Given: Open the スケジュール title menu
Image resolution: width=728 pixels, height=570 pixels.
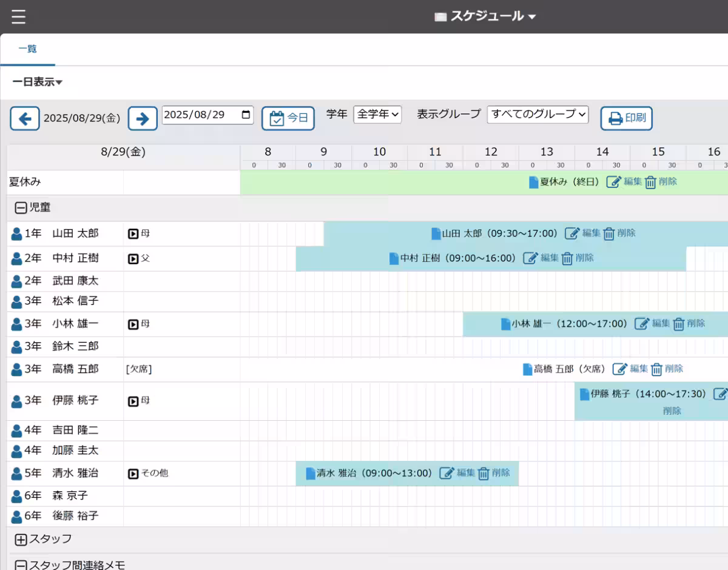Looking at the screenshot, I should coord(486,16).
